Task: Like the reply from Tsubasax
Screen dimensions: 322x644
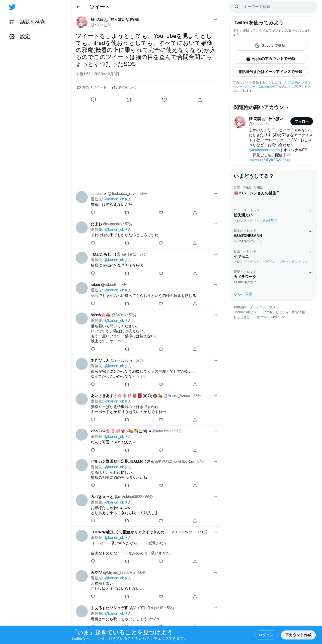Action: [161, 213]
